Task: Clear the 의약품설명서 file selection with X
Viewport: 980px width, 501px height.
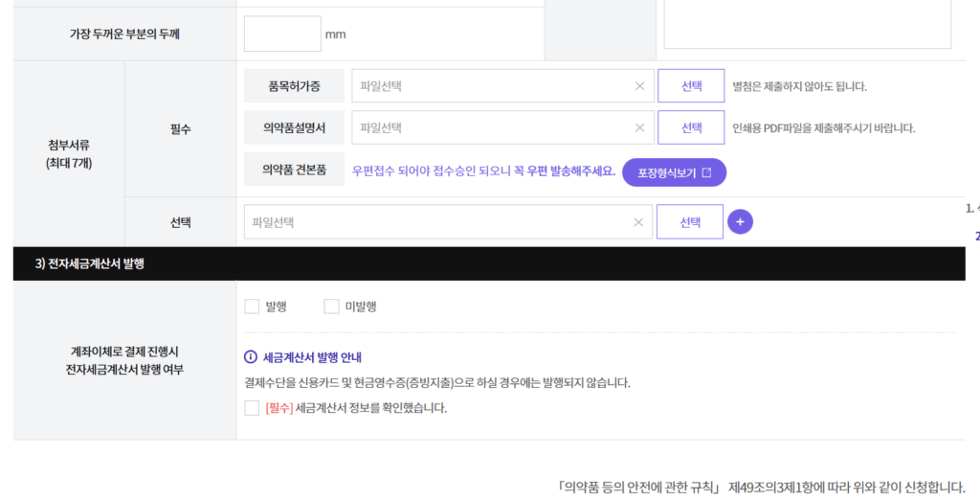Action: [639, 127]
